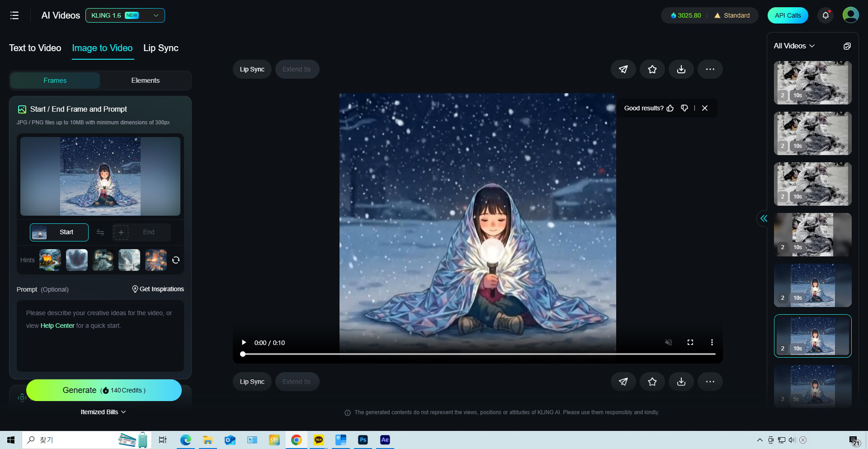Open the 5s snow girl video thumbnail
Screen dimensions: 868x449
click(813, 387)
